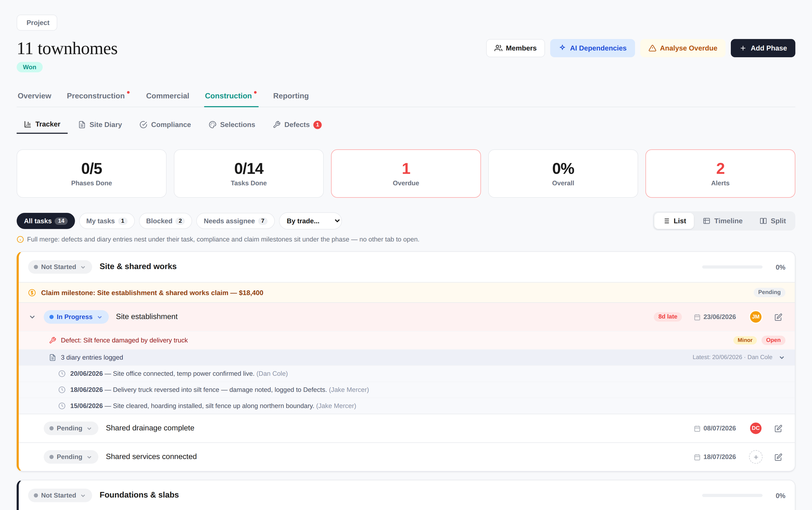Click the red Defects count badge

coord(317,125)
